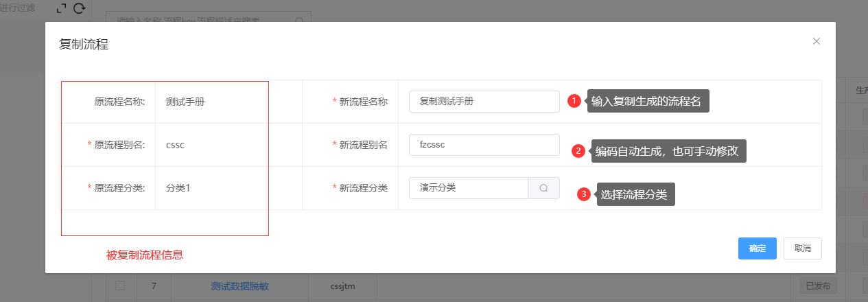This screenshot has height=302, width=868.
Task: Open the 测试数据脱敏 link
Action: [240, 286]
